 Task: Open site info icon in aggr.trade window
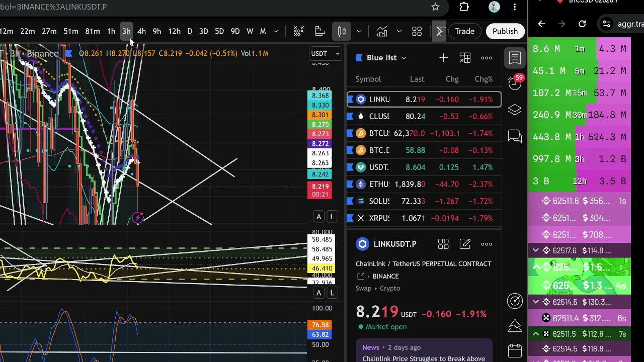607,24
